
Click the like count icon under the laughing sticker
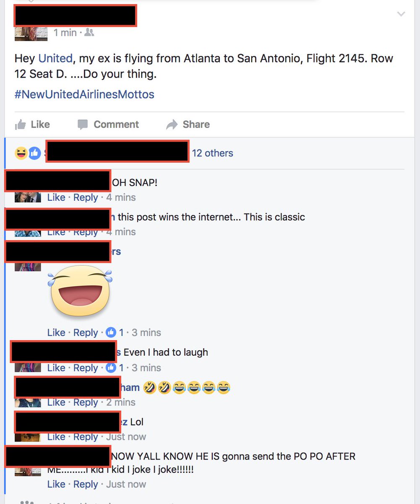click(x=111, y=332)
